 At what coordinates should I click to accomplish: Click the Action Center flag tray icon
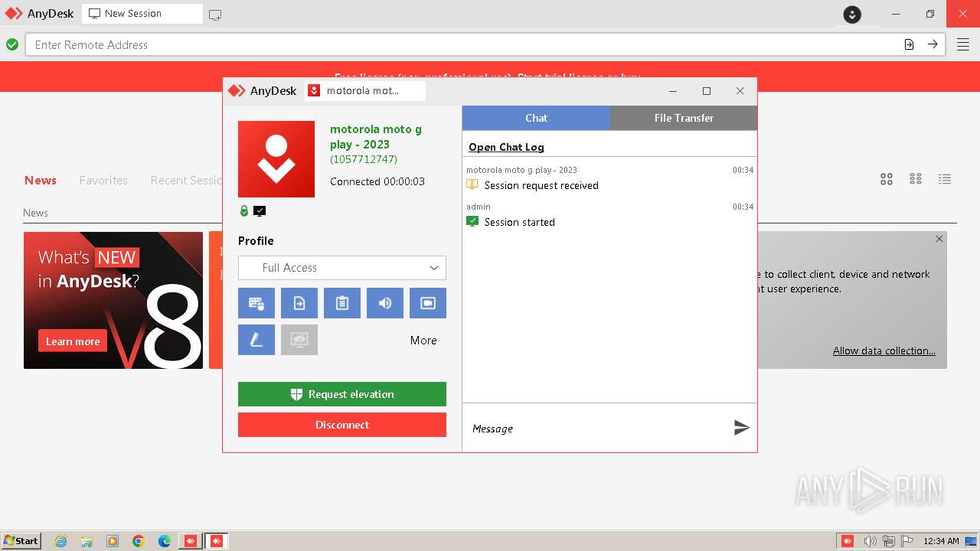coord(907,541)
